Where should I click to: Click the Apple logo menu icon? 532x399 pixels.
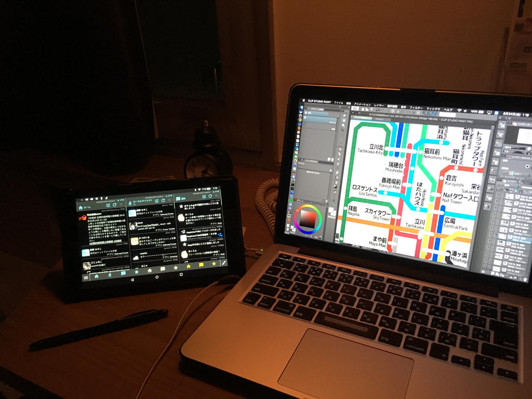tap(303, 100)
